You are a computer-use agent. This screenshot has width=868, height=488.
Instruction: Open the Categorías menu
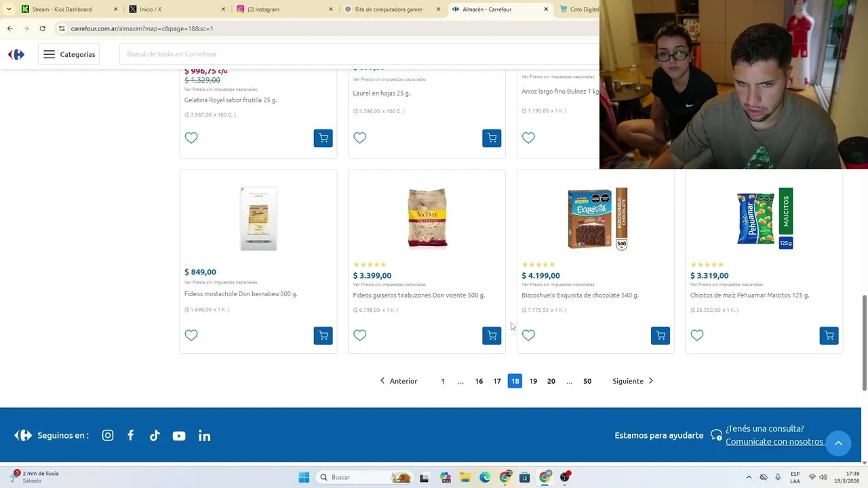tap(69, 54)
